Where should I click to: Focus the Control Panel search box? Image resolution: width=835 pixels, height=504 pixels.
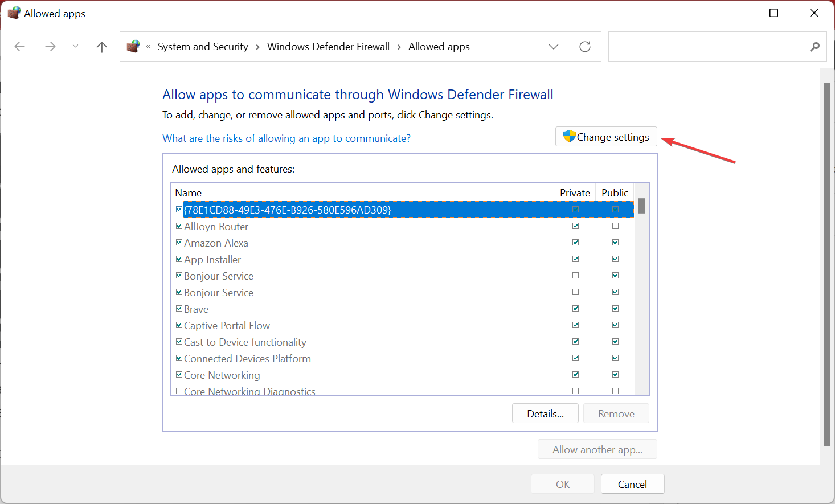[x=718, y=47]
